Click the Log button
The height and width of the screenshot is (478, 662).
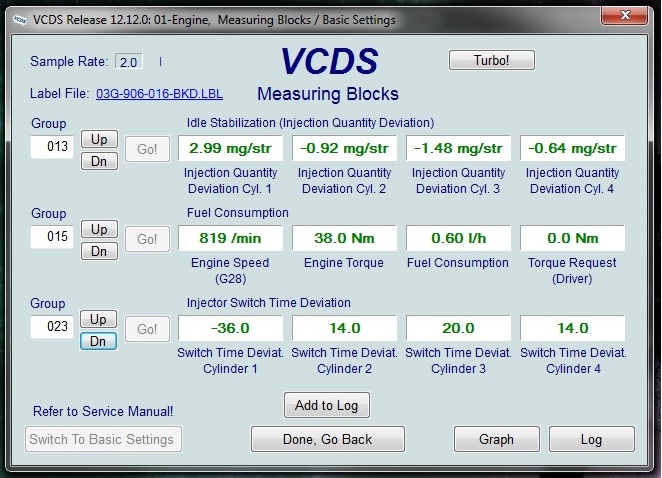click(x=591, y=439)
